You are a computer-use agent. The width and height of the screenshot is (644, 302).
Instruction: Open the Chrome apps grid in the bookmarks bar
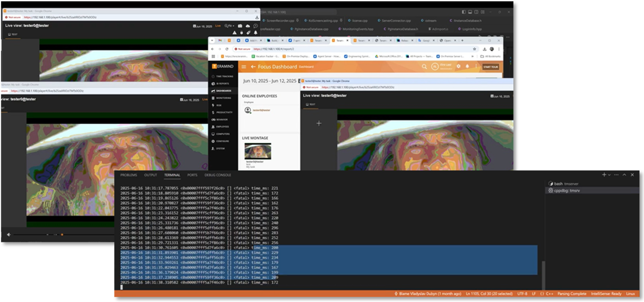pyautogui.click(x=213, y=56)
